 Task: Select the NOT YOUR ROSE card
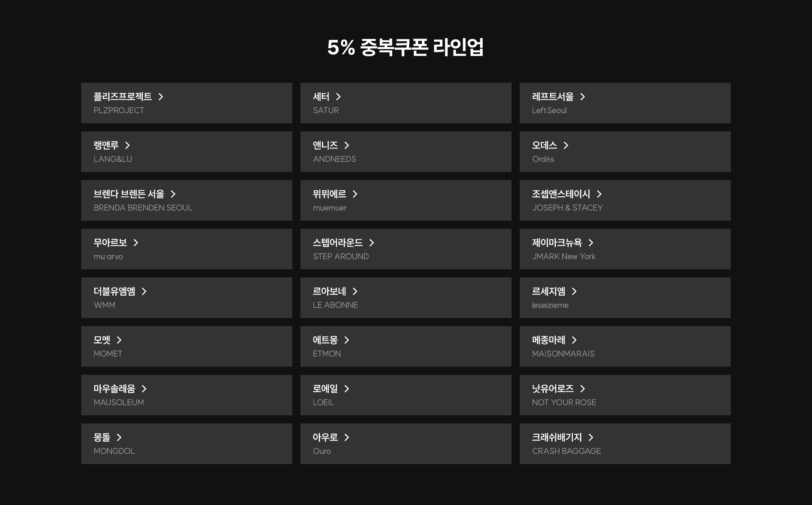(x=625, y=395)
